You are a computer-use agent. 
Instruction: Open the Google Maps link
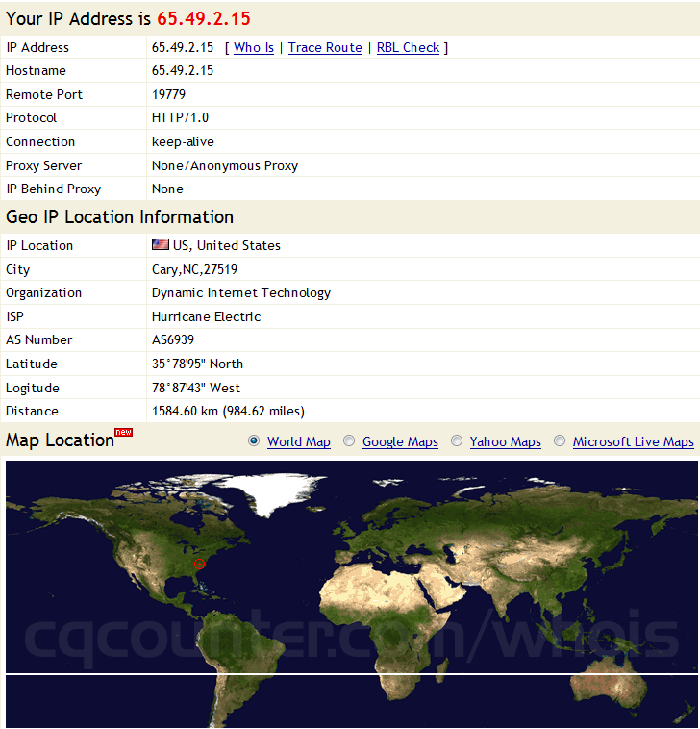[x=400, y=441]
